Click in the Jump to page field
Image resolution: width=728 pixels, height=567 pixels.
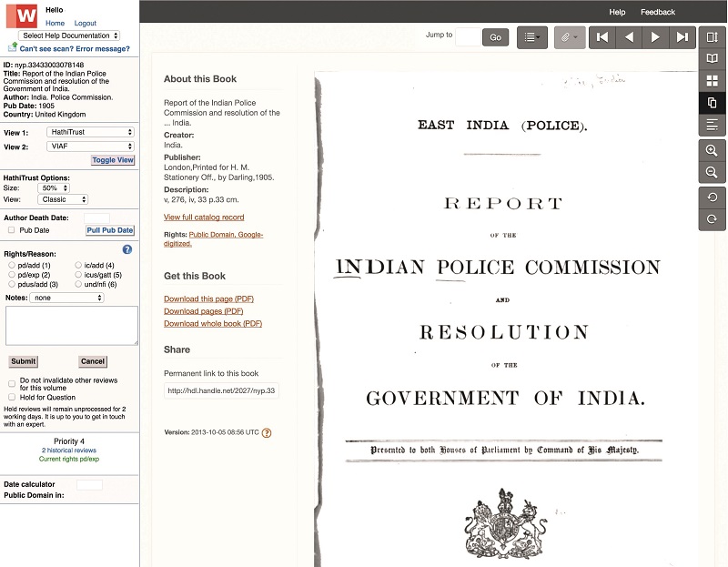coord(467,37)
